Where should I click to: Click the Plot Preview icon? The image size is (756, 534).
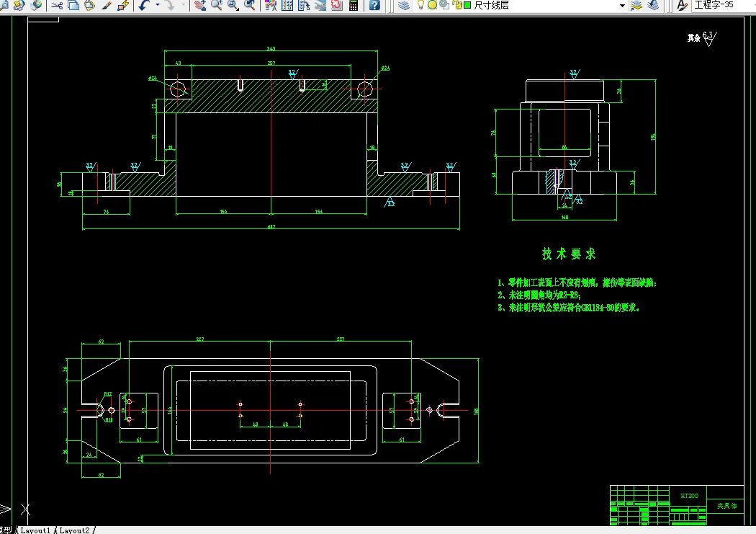click(3, 5)
